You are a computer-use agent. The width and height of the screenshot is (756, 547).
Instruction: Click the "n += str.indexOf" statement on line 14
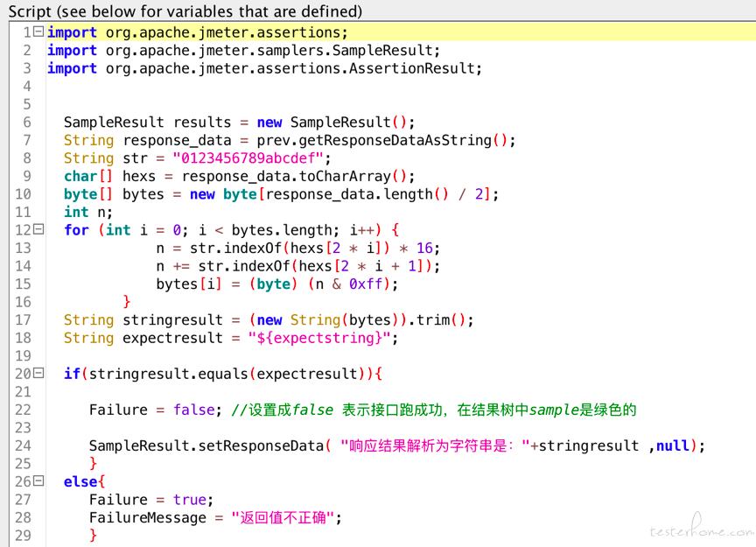point(297,266)
